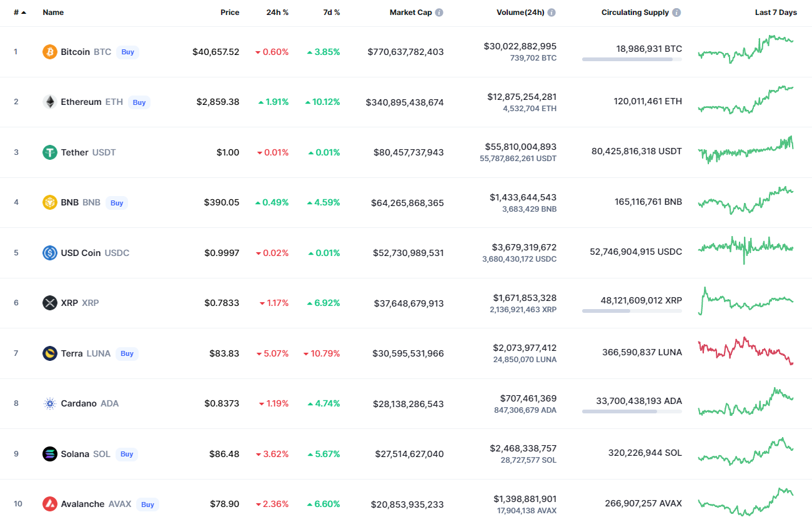
Task: Click USD Coin price $0.9997
Action: click(x=222, y=253)
